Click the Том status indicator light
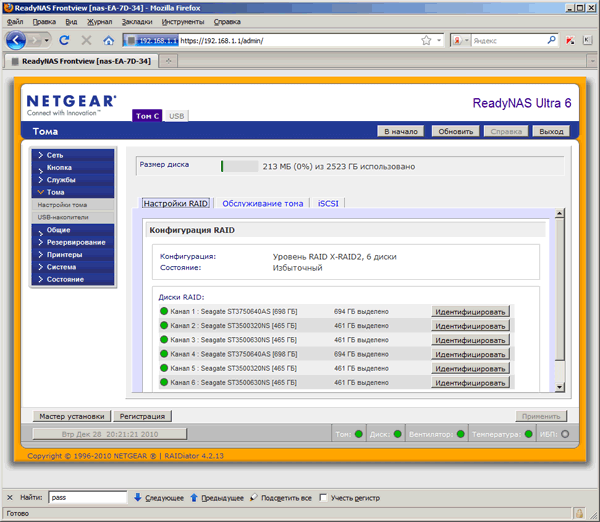 click(x=359, y=434)
